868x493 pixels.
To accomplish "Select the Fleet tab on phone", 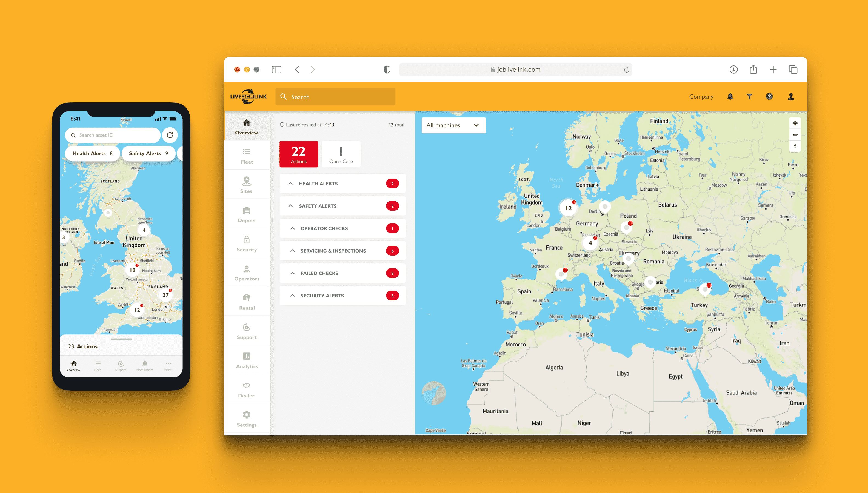I will point(98,366).
